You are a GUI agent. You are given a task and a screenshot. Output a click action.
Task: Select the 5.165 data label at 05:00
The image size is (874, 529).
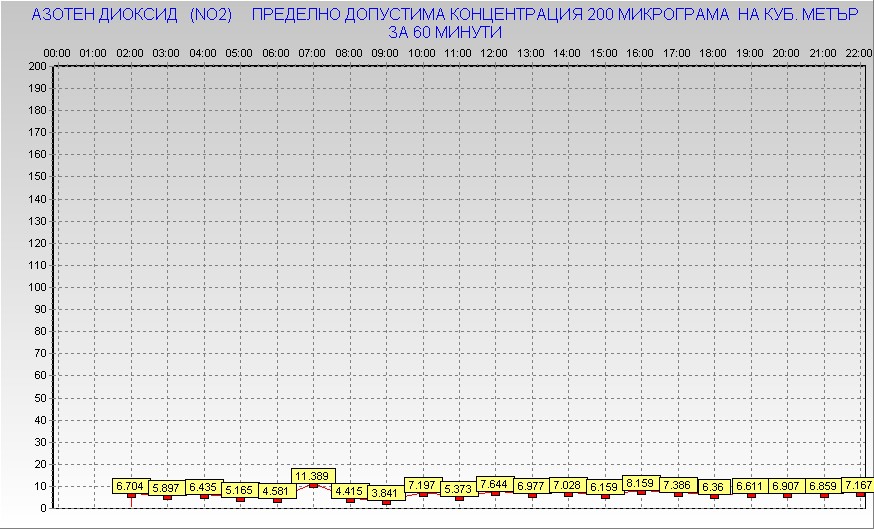click(x=240, y=490)
